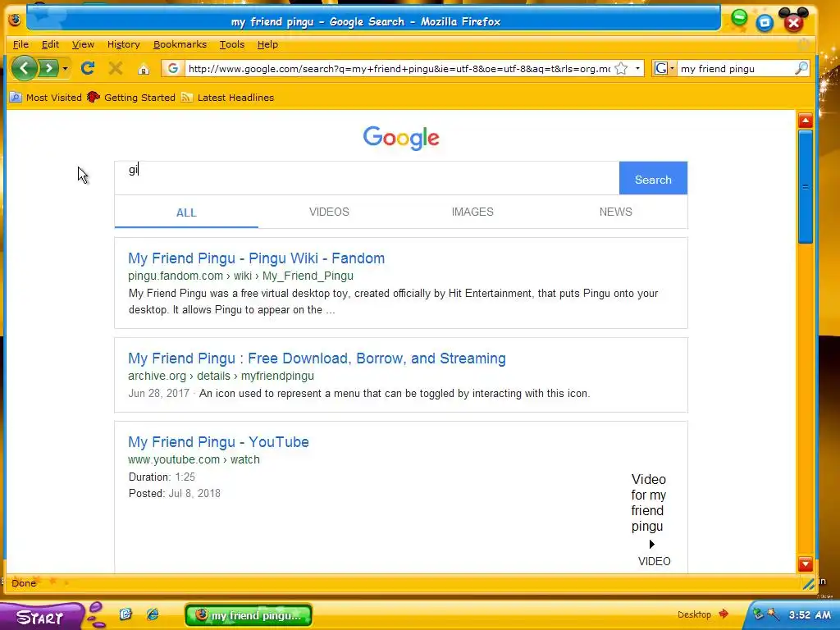
Task: Open the Bookmarks menu
Action: pyautogui.click(x=180, y=44)
